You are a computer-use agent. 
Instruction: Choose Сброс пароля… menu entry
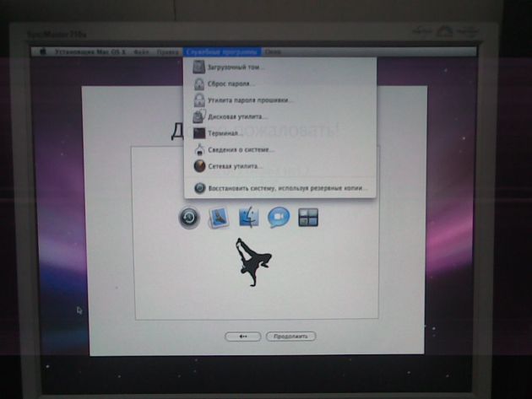click(280, 84)
